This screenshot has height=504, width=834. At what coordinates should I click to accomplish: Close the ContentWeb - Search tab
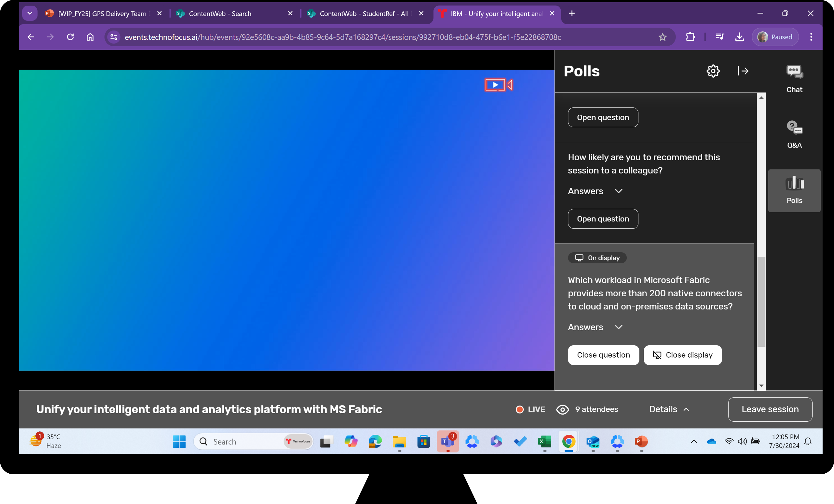(290, 14)
